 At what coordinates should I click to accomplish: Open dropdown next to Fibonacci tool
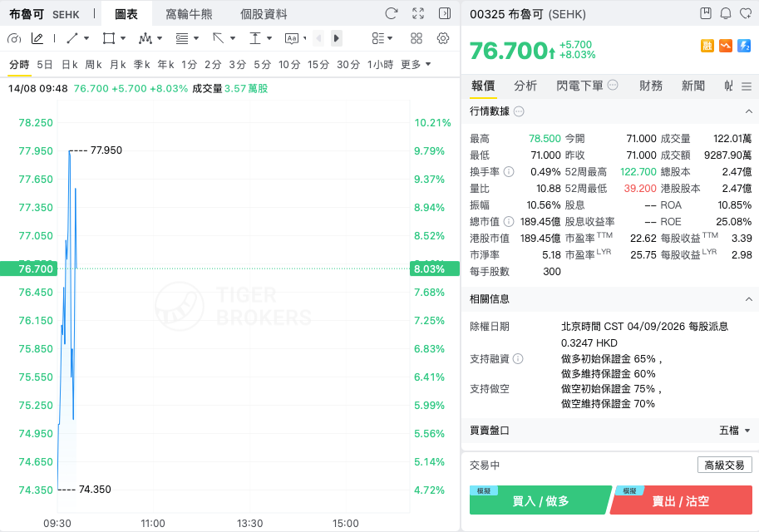(196, 38)
